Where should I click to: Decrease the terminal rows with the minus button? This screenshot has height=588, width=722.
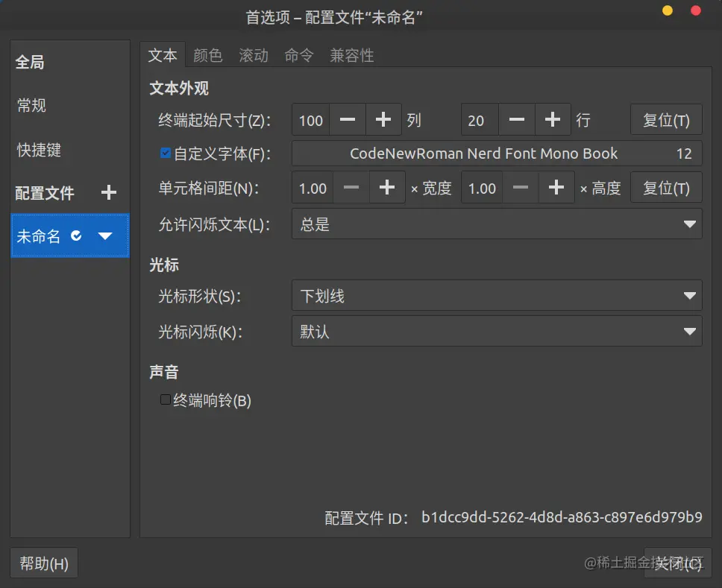pos(517,120)
